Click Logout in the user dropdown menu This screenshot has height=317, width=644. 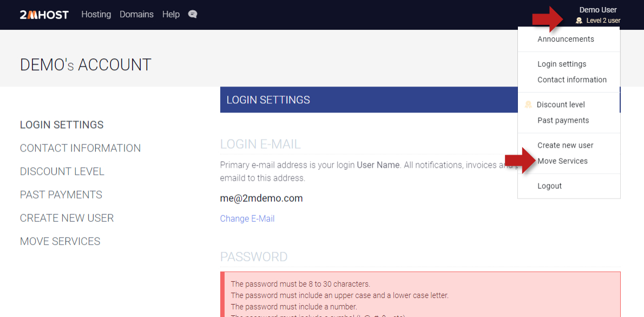pyautogui.click(x=549, y=186)
